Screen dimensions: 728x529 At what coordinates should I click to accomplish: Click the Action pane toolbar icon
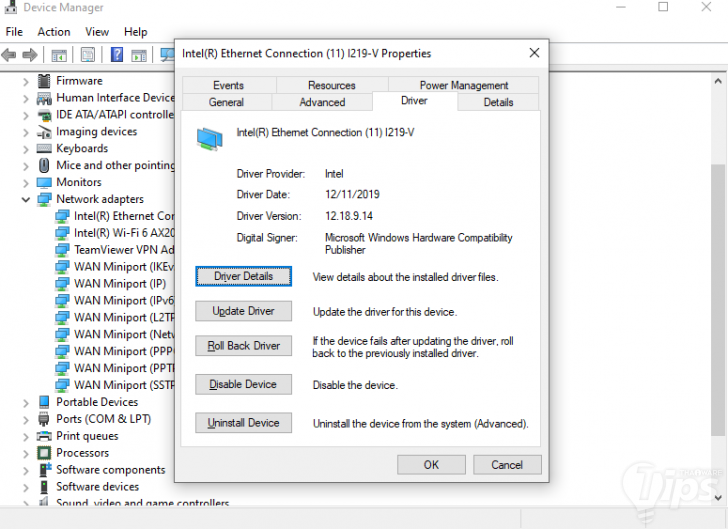(139, 56)
